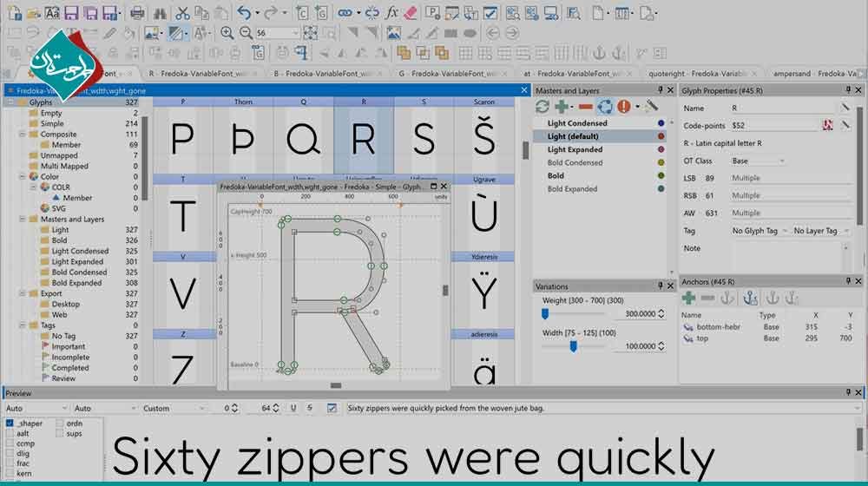Open the No Glyph Tag dropdown
This screenshot has width=868, height=486.
[759, 231]
